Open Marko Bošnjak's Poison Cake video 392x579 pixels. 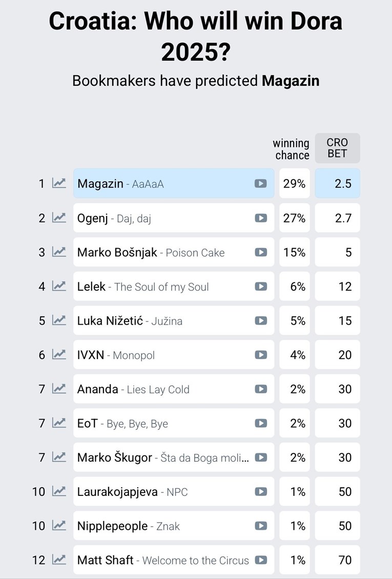tap(260, 252)
